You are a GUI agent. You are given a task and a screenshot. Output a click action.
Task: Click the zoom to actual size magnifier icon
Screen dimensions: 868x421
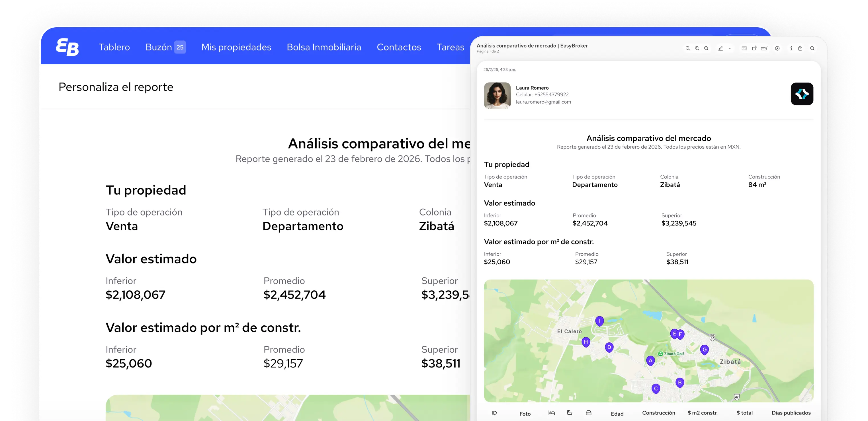(x=697, y=48)
